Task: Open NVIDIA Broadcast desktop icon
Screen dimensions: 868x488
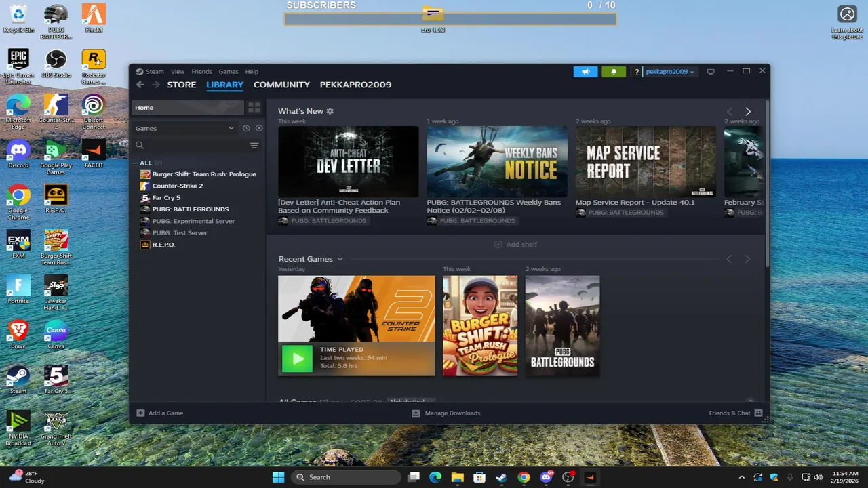Action: pyautogui.click(x=18, y=428)
